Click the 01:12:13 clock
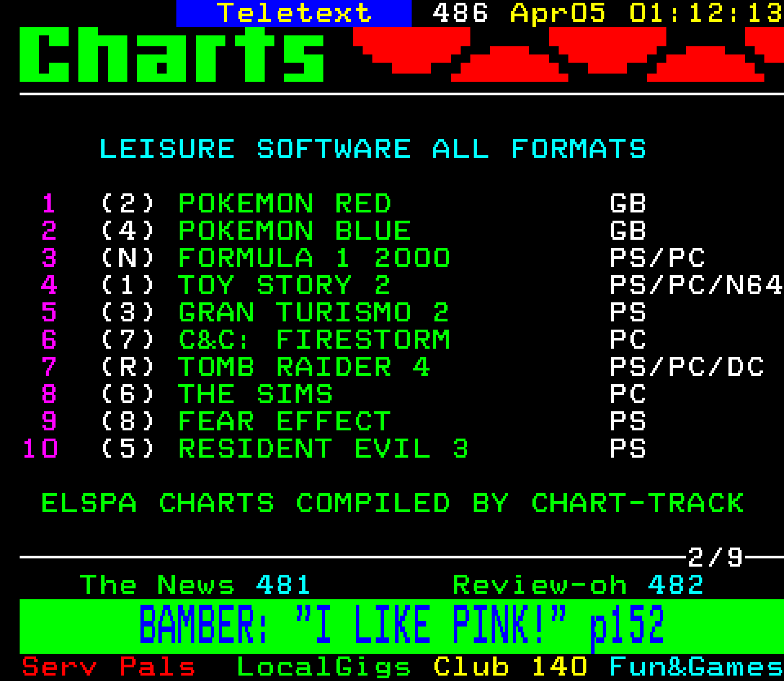The image size is (784, 681). [706, 13]
